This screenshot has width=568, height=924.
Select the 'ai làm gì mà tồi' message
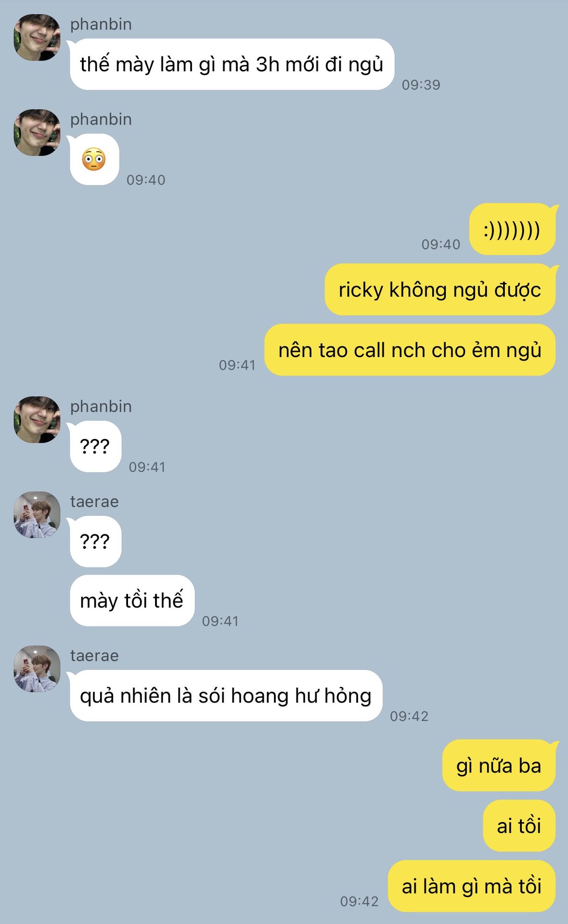(472, 886)
